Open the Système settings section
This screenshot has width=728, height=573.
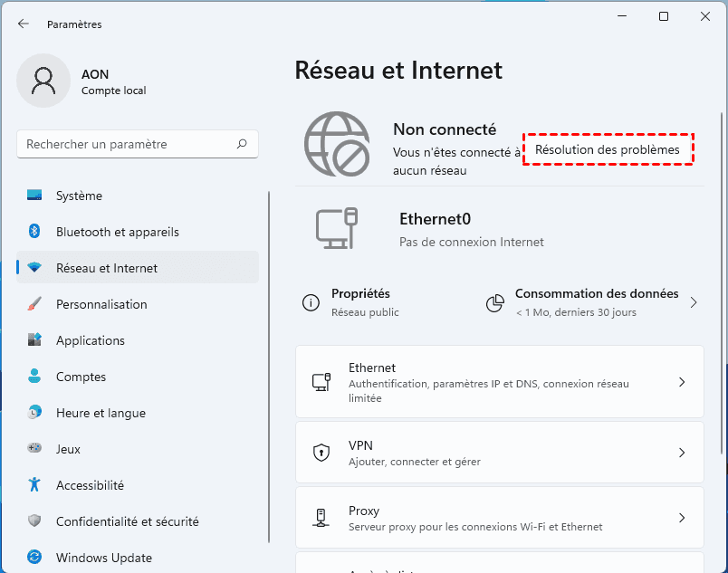[x=79, y=196]
